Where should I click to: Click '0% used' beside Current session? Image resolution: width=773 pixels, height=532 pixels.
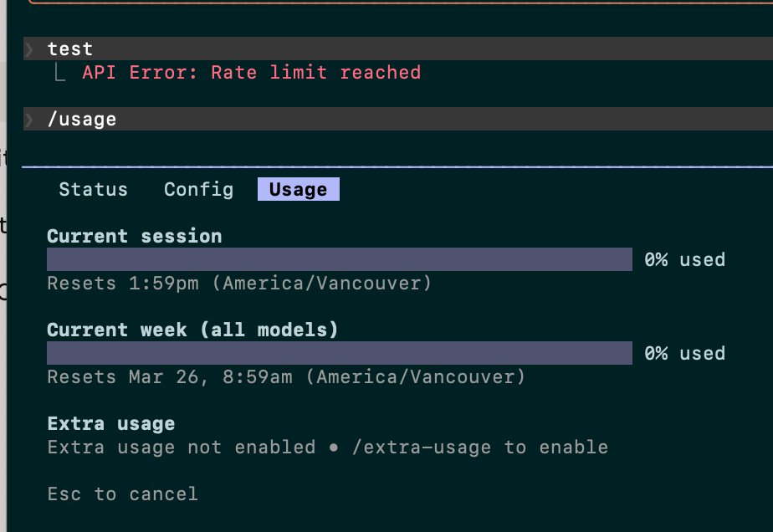point(685,260)
